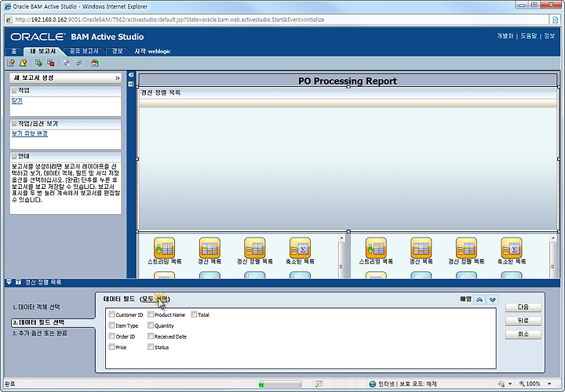
Task: Click the create new report toolbar icon
Action: click(10, 63)
